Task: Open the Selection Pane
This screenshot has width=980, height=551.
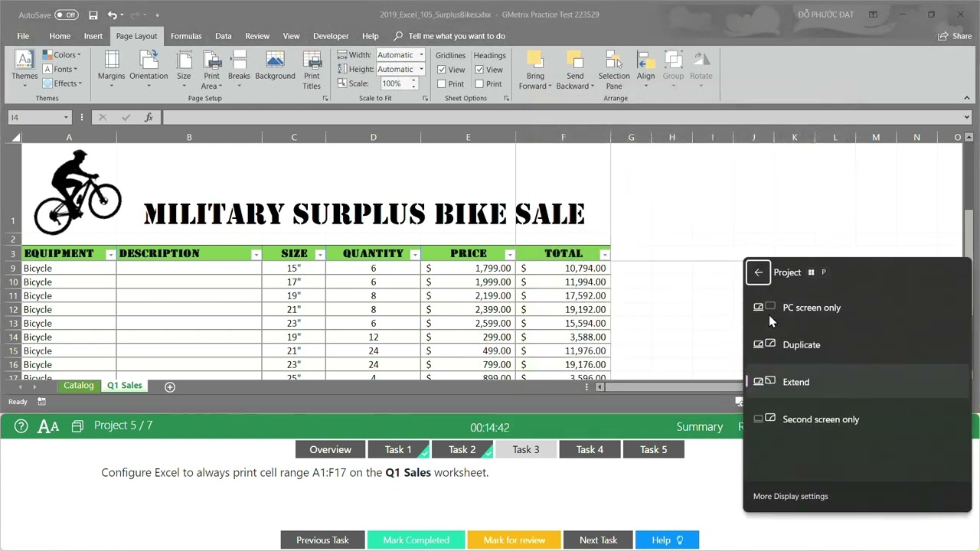Action: tap(614, 70)
